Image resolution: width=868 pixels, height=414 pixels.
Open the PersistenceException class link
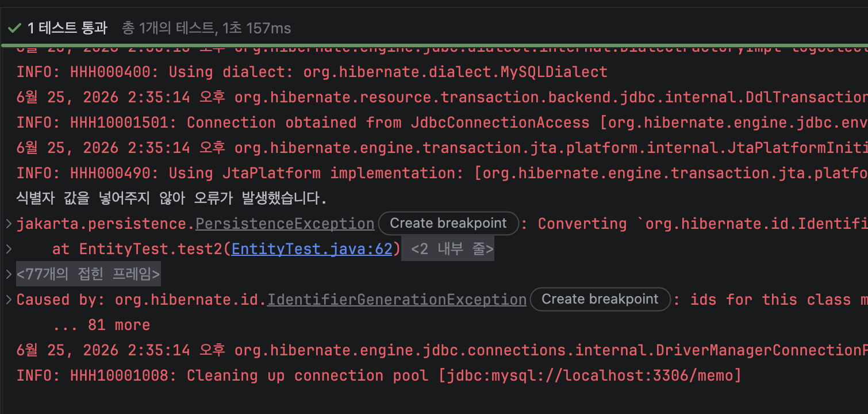[x=285, y=224]
